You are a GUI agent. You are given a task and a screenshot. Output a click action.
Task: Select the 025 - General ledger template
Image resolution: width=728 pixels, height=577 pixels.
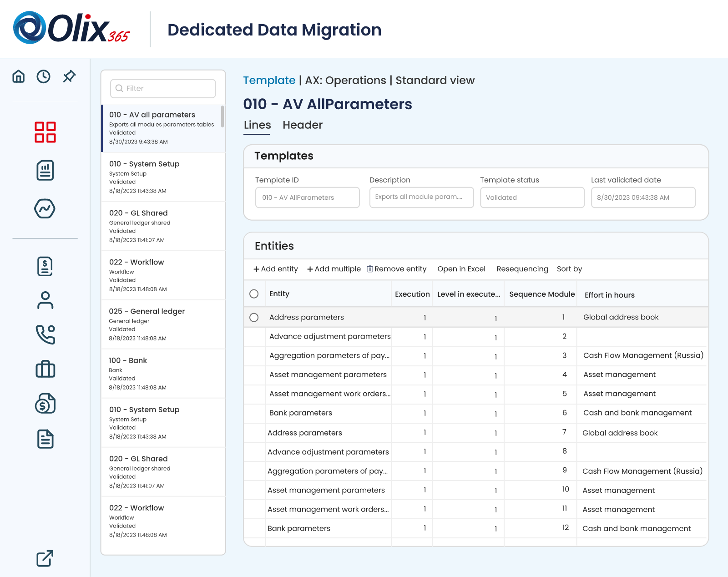163,324
